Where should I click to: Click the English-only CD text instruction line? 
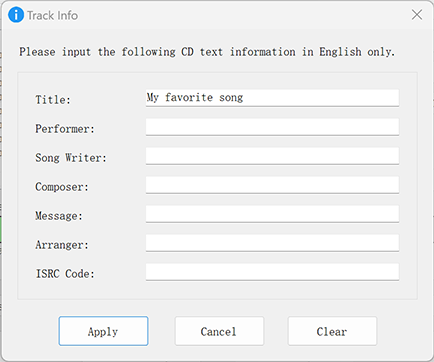[x=207, y=52]
